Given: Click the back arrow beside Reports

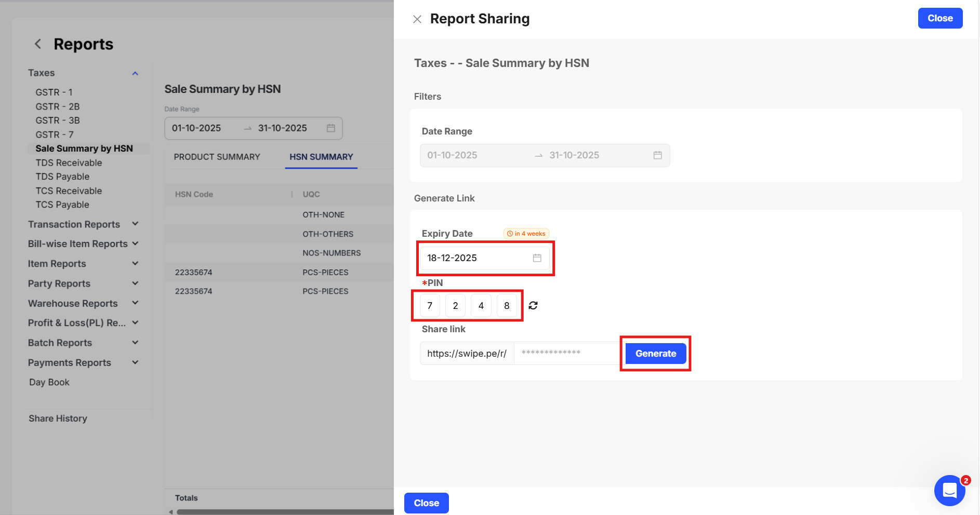Looking at the screenshot, I should click(38, 44).
